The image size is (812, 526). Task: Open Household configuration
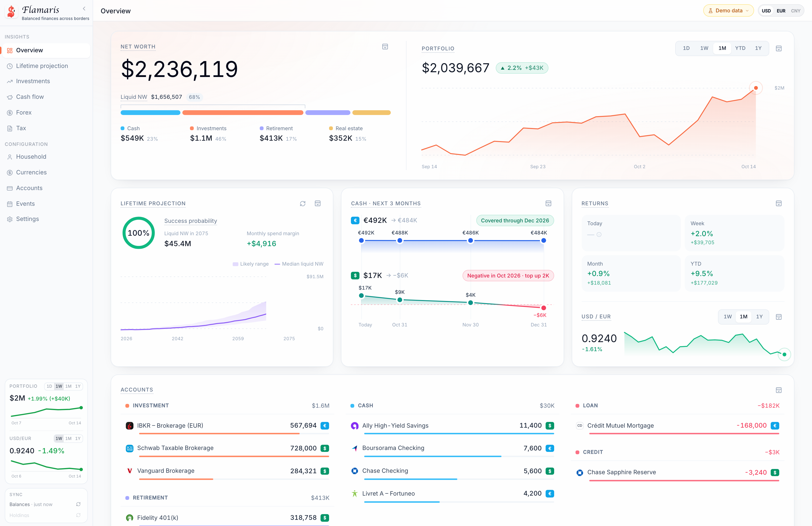[46, 157]
